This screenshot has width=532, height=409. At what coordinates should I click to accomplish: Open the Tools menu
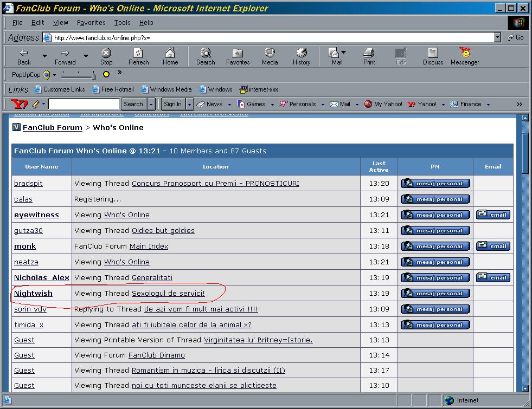122,23
